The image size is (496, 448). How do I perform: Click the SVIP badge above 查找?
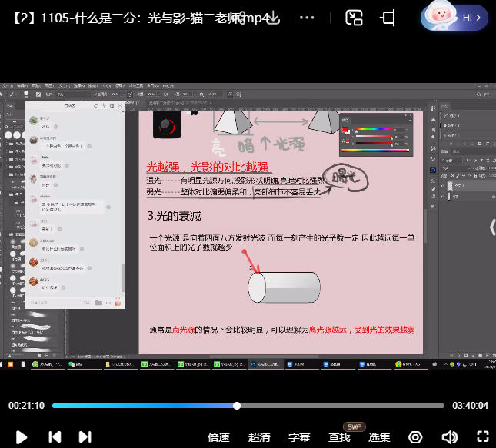point(355,426)
